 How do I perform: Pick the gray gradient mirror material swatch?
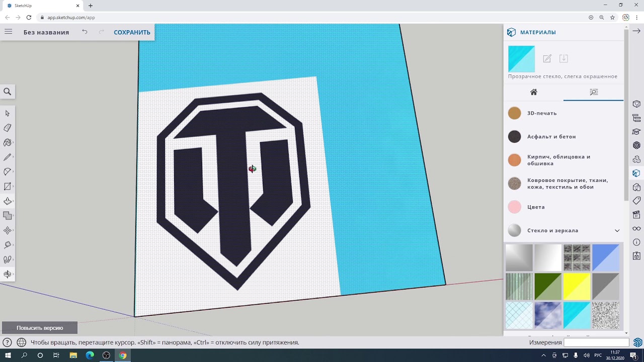point(519,257)
